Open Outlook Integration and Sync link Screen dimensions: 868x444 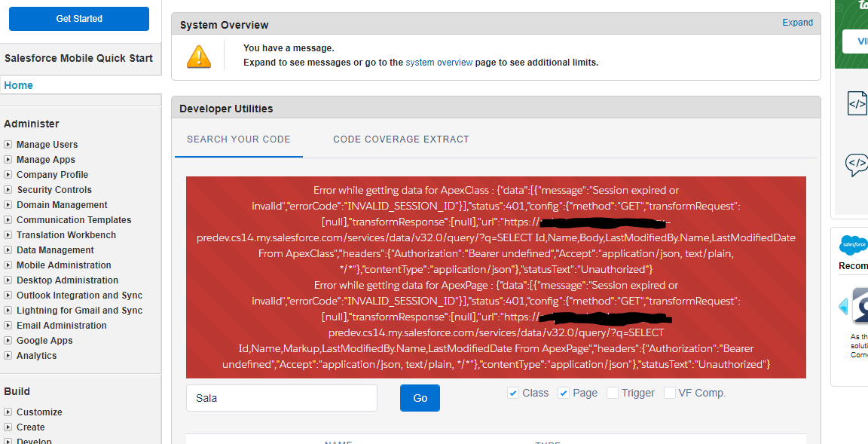(x=80, y=295)
